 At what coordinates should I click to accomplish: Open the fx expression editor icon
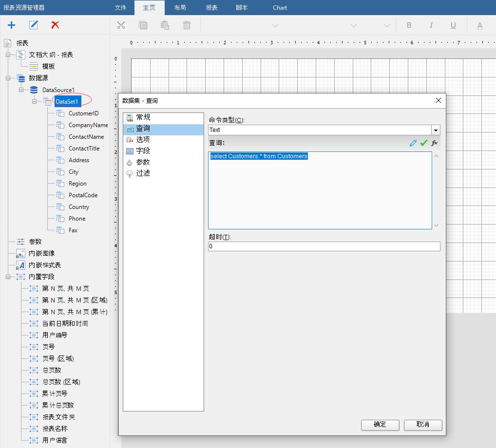[x=434, y=143]
